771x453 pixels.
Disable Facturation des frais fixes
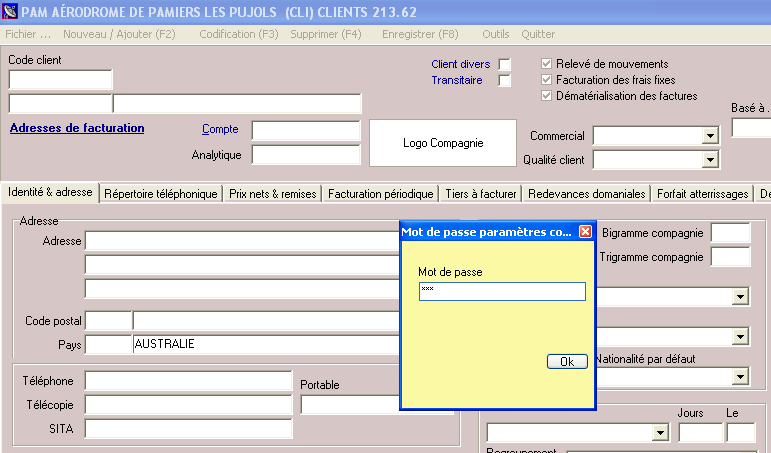coord(547,80)
